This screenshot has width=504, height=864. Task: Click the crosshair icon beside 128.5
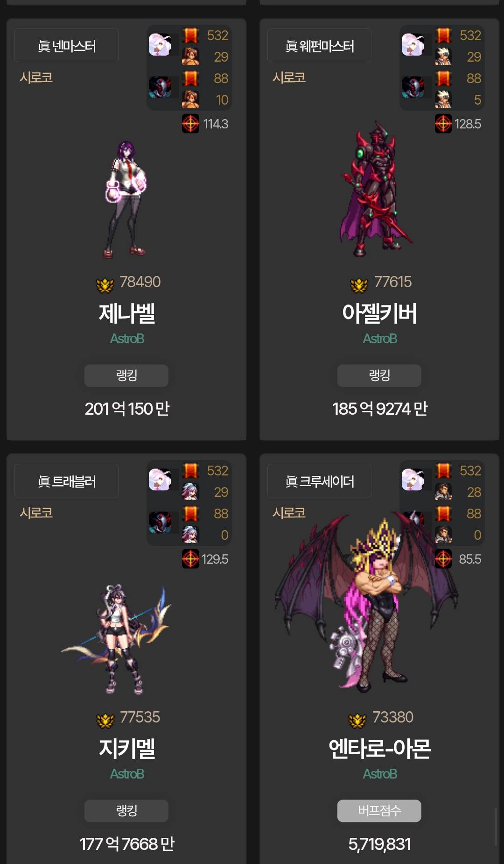443,124
